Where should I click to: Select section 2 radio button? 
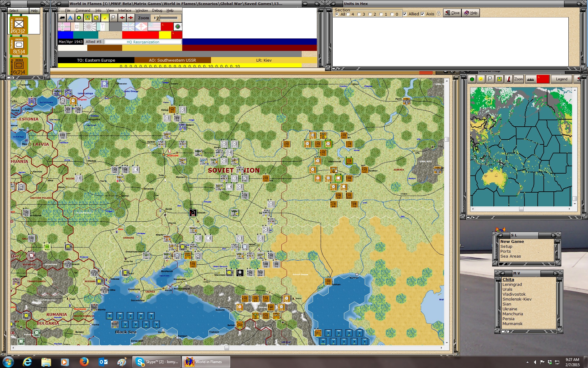pyautogui.click(x=370, y=14)
